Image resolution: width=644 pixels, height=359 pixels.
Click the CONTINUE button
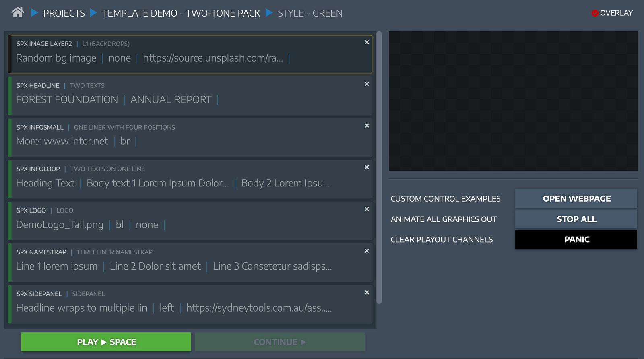280,342
